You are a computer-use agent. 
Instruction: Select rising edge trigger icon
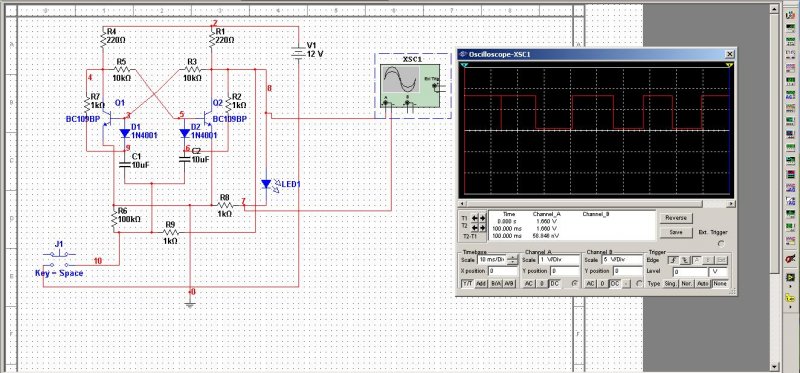point(673,260)
